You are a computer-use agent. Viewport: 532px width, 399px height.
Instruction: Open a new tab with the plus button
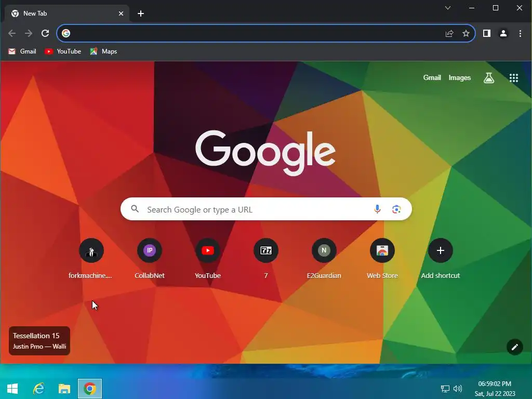click(141, 14)
